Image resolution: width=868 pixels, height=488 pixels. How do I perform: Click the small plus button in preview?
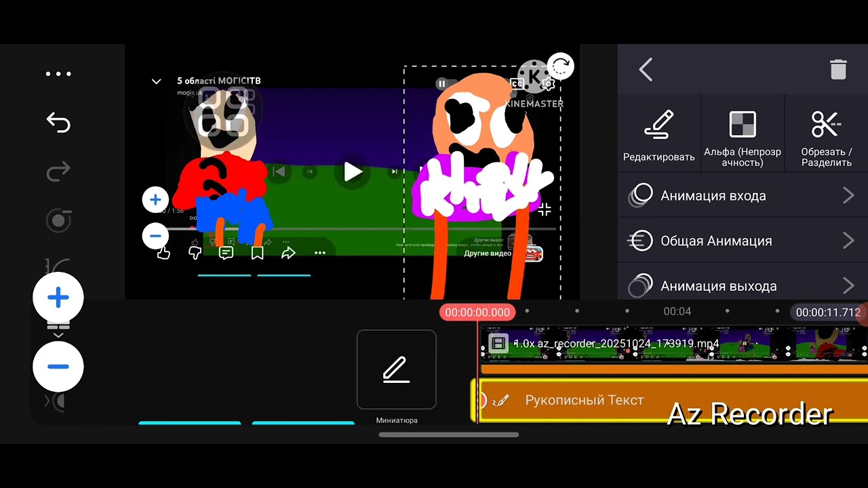tap(155, 200)
